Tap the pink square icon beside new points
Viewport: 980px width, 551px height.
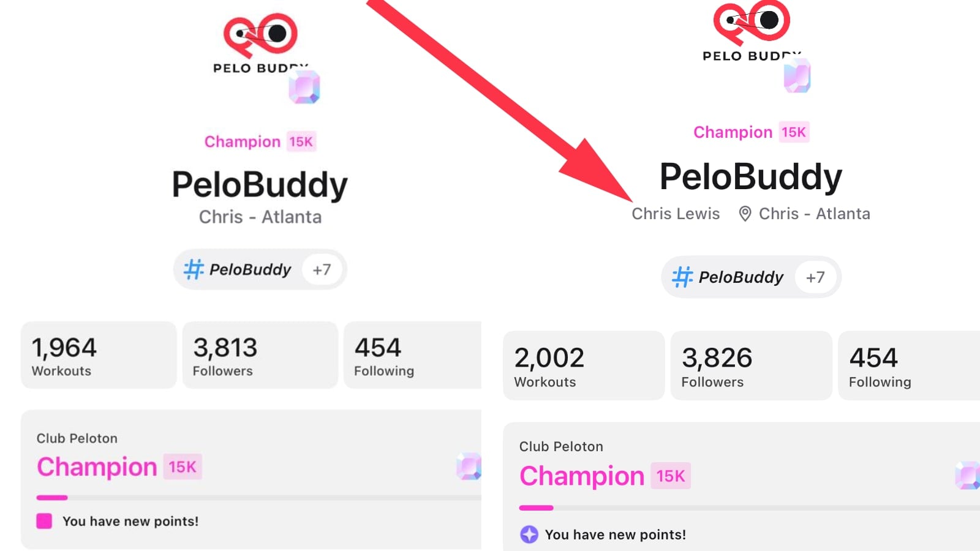click(x=44, y=521)
